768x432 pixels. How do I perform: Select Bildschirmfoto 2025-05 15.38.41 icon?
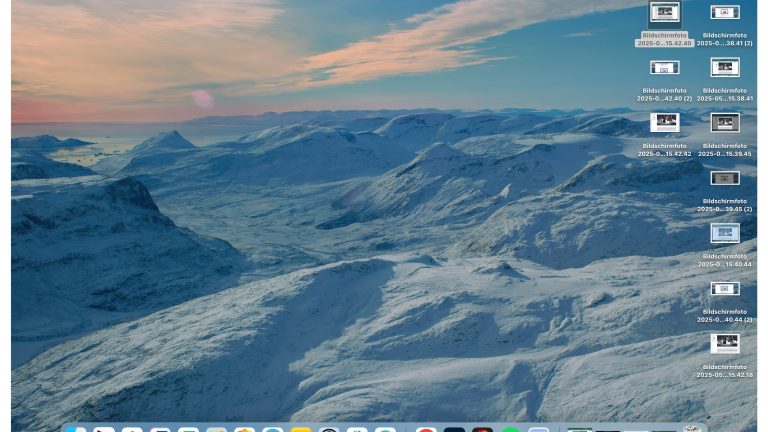pos(725,67)
